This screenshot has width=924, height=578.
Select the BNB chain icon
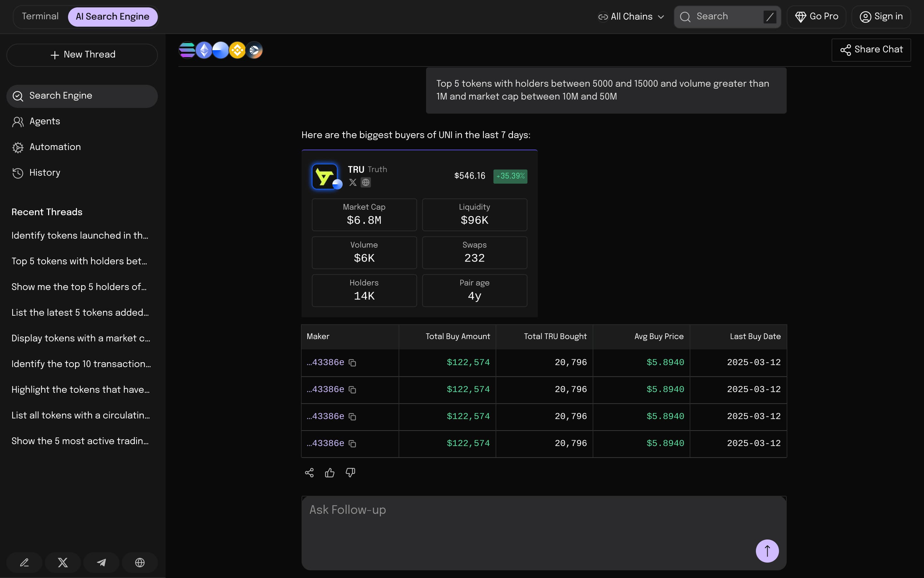pos(237,50)
